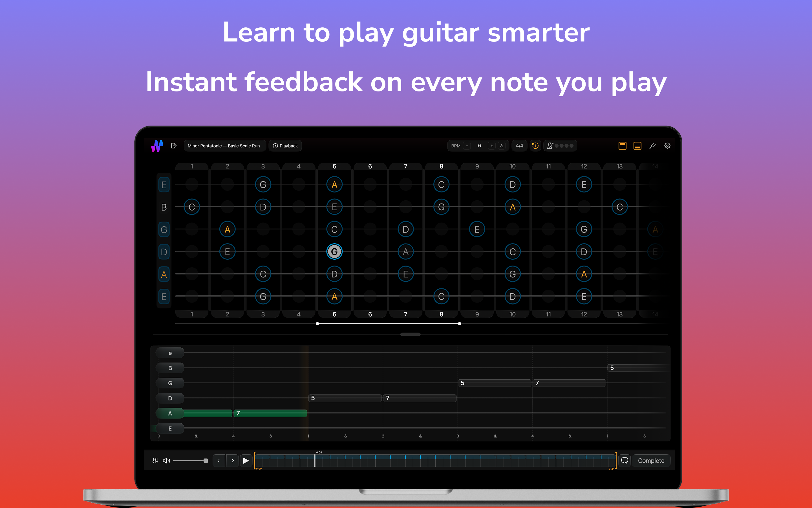812x508 pixels.
Task: Click tab note 5 on G string
Action: [x=495, y=383]
